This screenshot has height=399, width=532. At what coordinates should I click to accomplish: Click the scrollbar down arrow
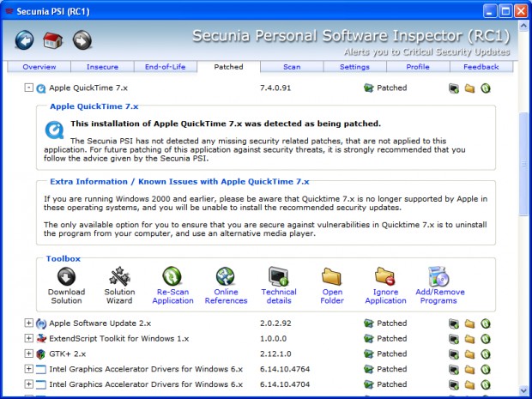(523, 391)
